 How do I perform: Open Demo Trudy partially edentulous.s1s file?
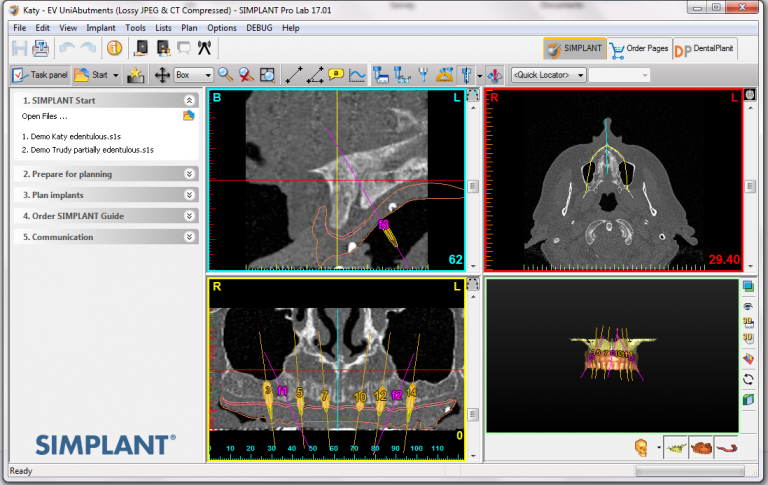click(92, 150)
